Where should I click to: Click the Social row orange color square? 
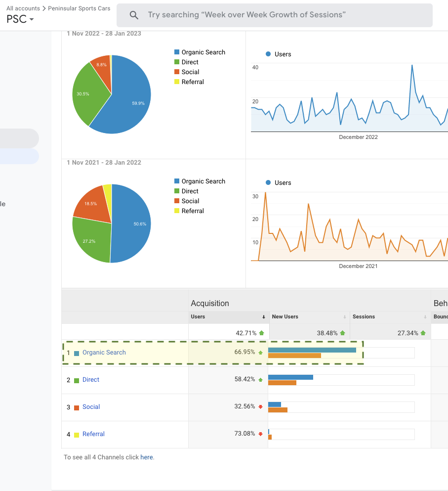77,408
